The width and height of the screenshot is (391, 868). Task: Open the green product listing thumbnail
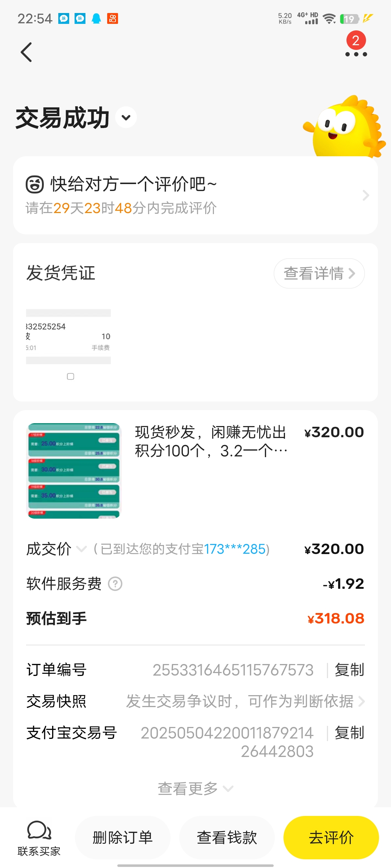click(x=74, y=471)
